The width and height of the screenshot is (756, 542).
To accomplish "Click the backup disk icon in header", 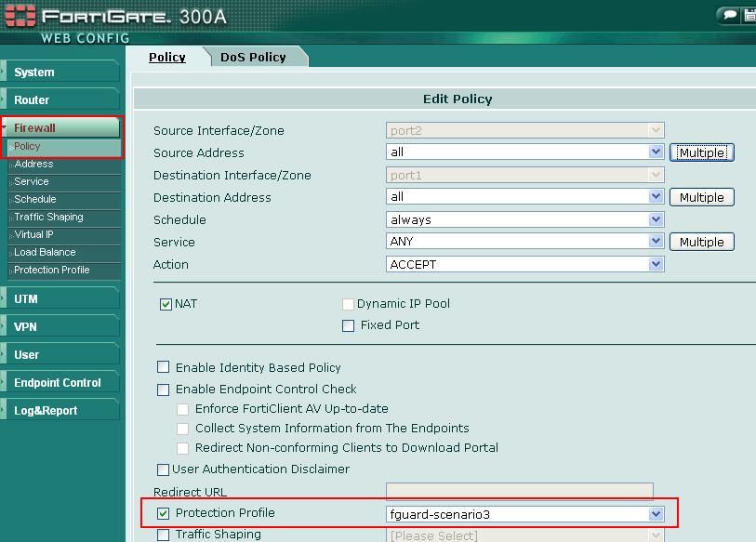I will point(749,15).
